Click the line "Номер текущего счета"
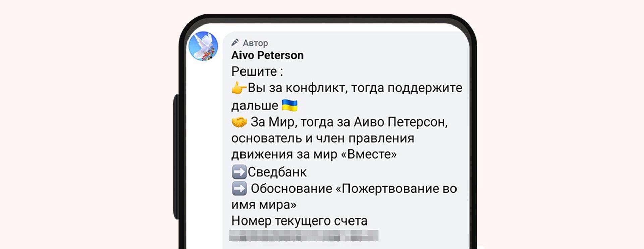The height and width of the screenshot is (249, 644). click(299, 221)
